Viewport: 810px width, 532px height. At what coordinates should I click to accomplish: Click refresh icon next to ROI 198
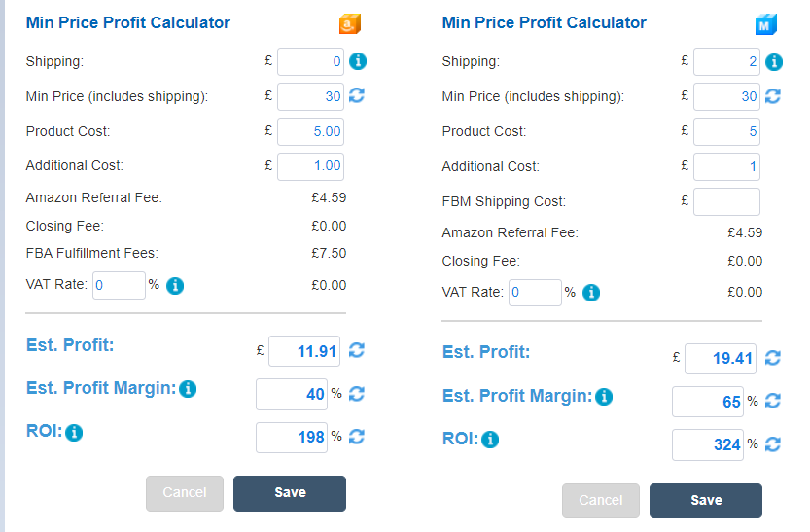[x=356, y=437]
